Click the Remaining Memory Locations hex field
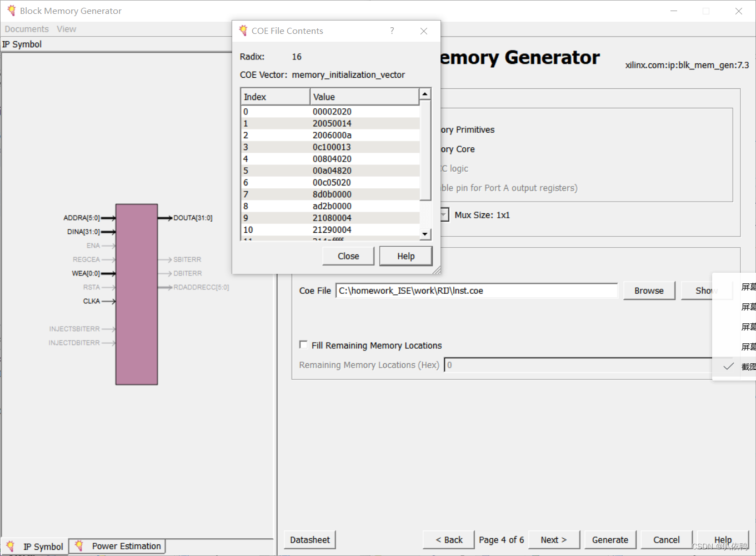The height and width of the screenshot is (556, 756). (x=578, y=365)
